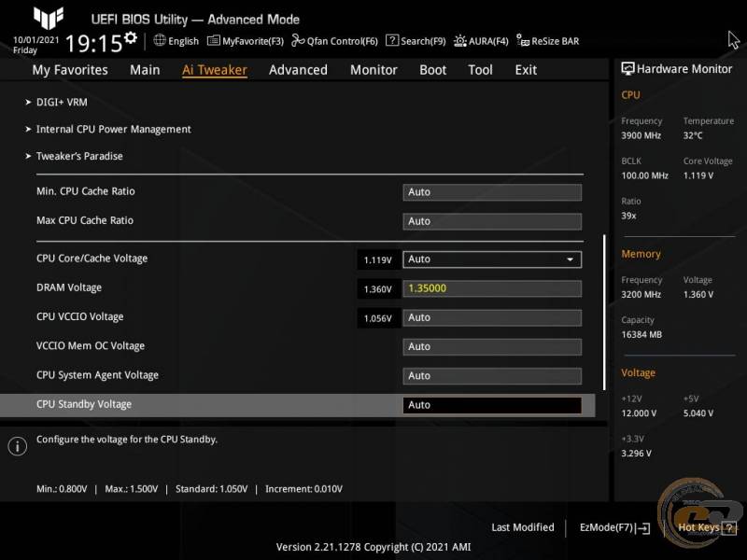Image resolution: width=747 pixels, height=560 pixels.
Task: Click the 19:15 clock display
Action: (x=94, y=44)
